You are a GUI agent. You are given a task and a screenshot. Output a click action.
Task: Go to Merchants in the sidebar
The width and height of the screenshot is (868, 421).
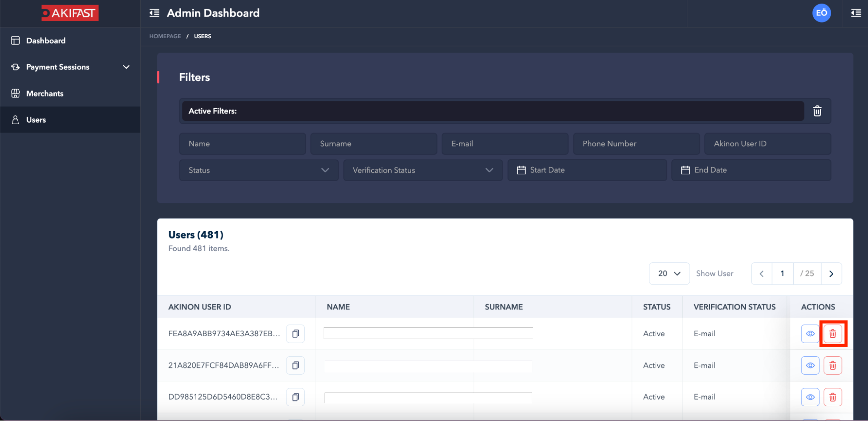pyautogui.click(x=45, y=93)
